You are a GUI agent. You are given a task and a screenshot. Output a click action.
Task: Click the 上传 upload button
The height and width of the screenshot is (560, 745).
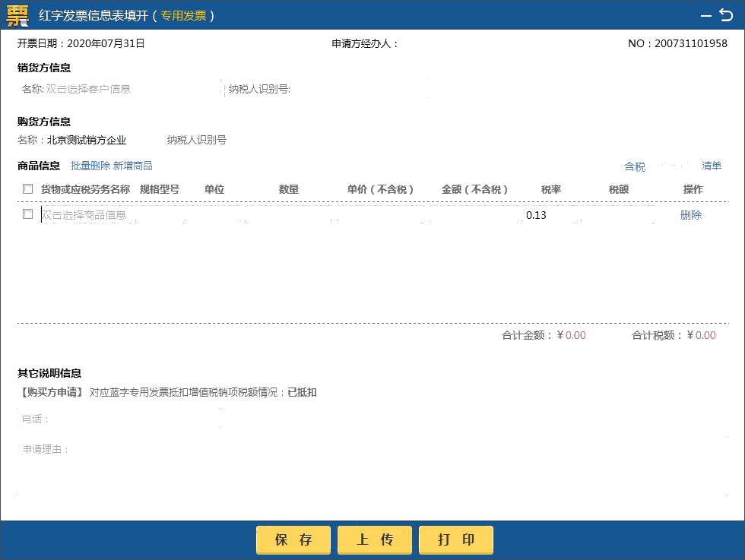pos(374,539)
